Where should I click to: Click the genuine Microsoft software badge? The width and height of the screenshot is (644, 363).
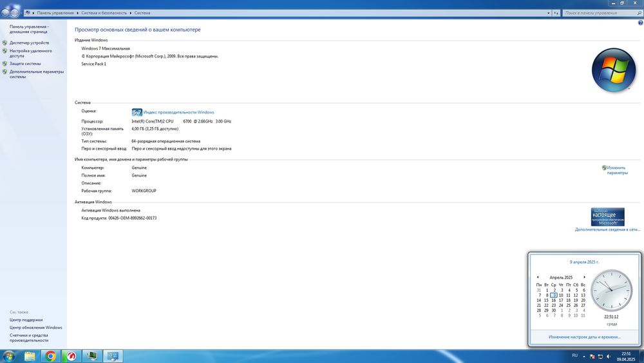point(607,217)
